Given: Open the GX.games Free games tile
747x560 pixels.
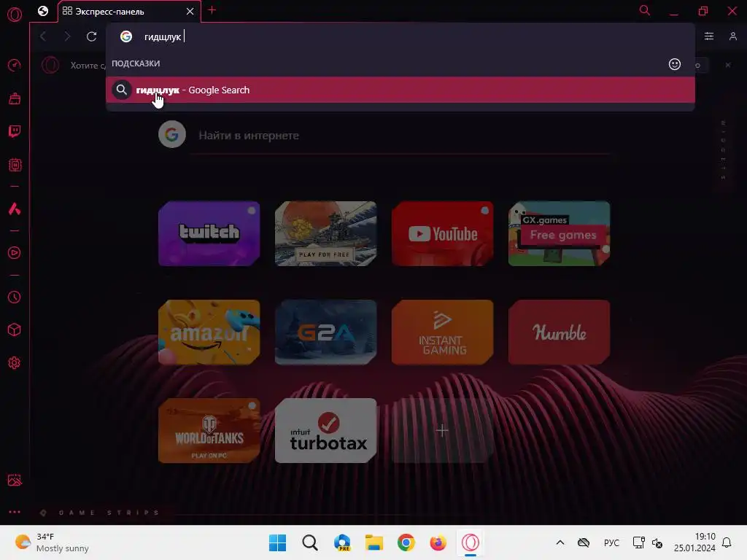Looking at the screenshot, I should (560, 233).
